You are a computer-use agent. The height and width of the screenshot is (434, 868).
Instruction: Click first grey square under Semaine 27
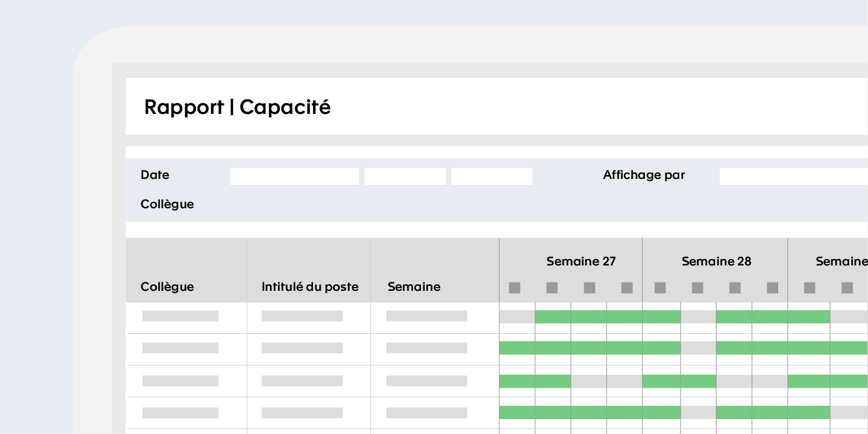tap(515, 288)
